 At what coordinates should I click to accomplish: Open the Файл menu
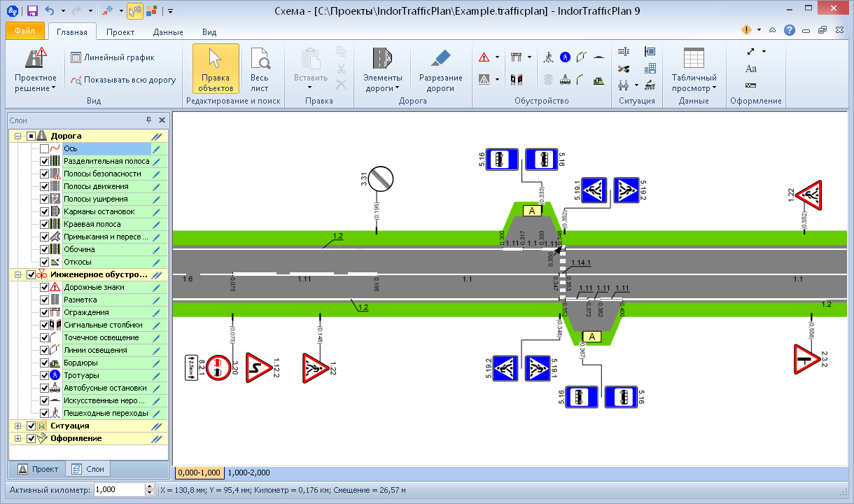click(x=25, y=31)
